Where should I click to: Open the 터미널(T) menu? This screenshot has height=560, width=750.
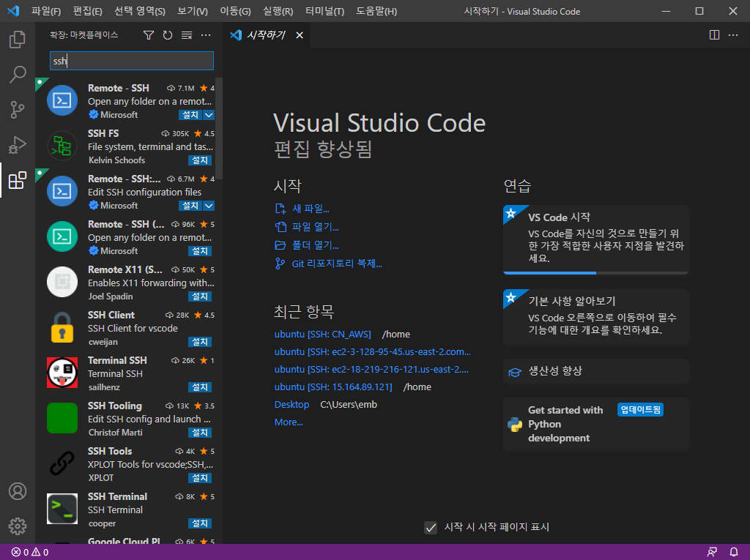[x=324, y=11]
